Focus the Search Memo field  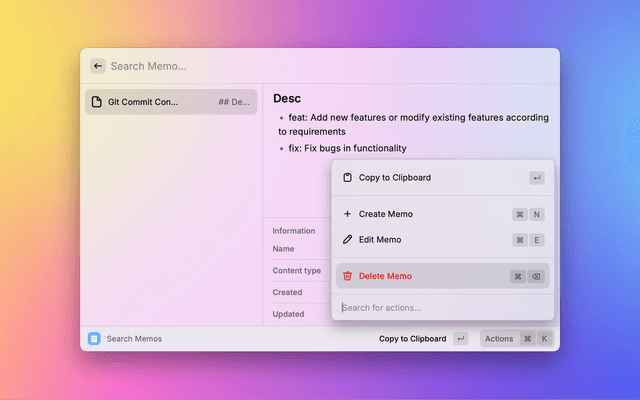coord(300,66)
